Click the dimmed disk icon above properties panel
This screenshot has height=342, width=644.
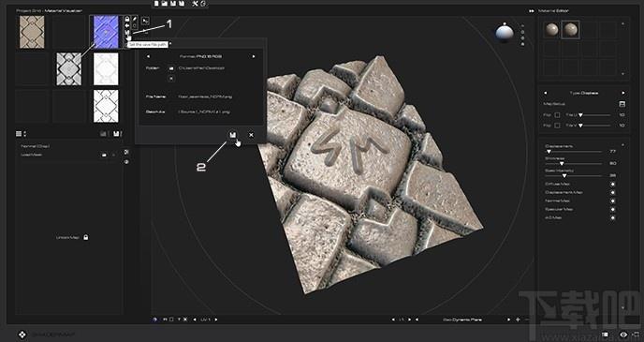[103, 134]
